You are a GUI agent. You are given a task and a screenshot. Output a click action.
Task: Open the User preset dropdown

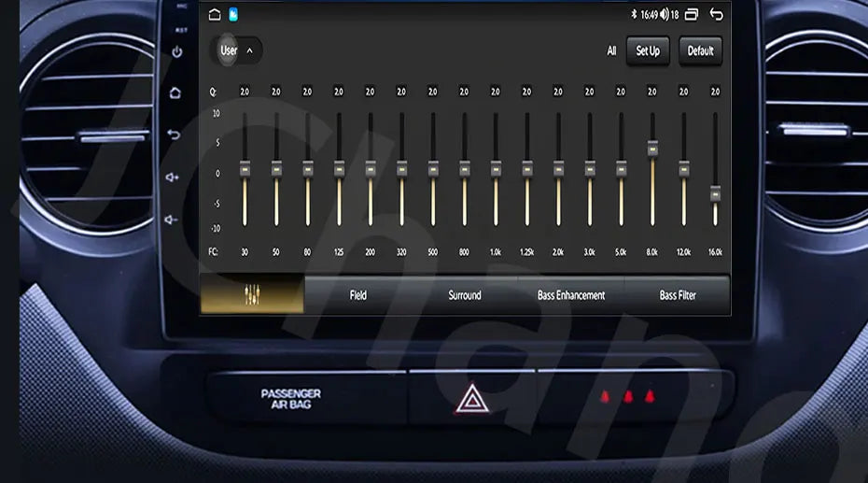coord(237,50)
